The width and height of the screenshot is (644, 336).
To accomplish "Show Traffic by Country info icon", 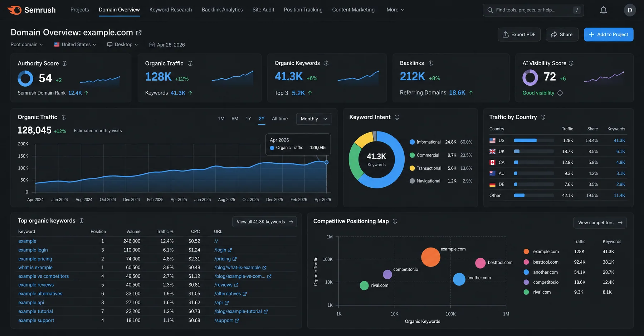I will 543,117.
